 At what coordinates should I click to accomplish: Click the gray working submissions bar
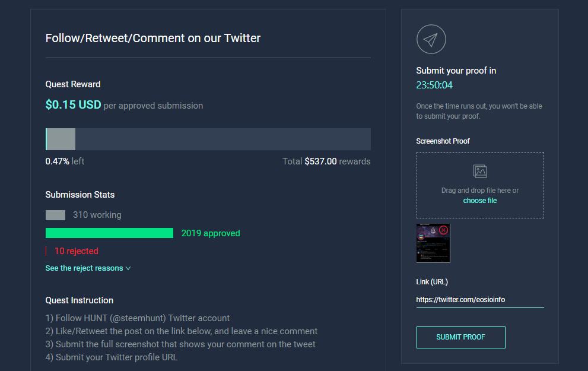(55, 215)
